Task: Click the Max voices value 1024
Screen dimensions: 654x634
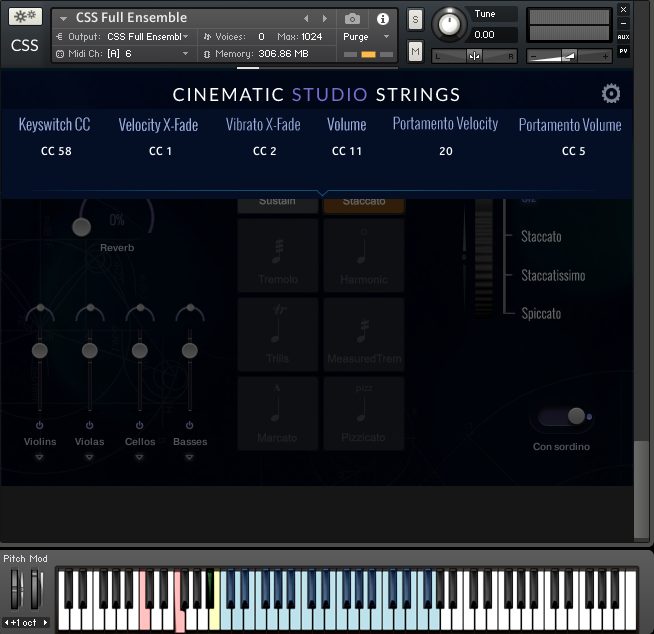Action: coord(312,37)
